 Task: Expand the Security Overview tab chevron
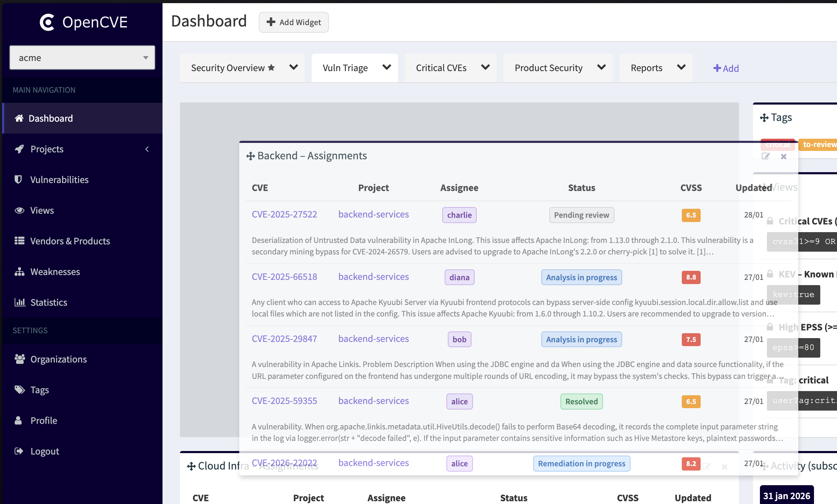(x=294, y=67)
